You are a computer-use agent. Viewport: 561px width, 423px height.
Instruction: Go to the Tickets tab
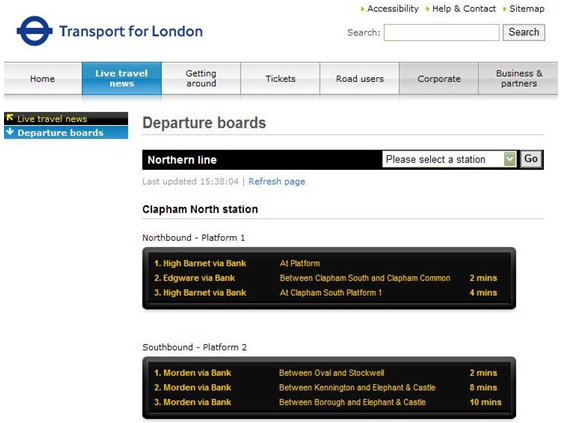(x=280, y=78)
